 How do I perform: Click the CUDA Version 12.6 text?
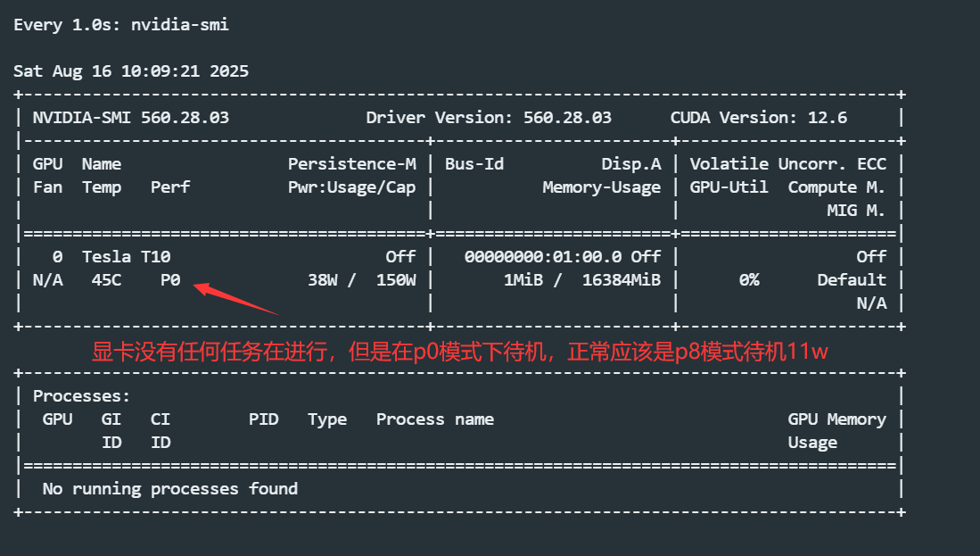(x=758, y=118)
